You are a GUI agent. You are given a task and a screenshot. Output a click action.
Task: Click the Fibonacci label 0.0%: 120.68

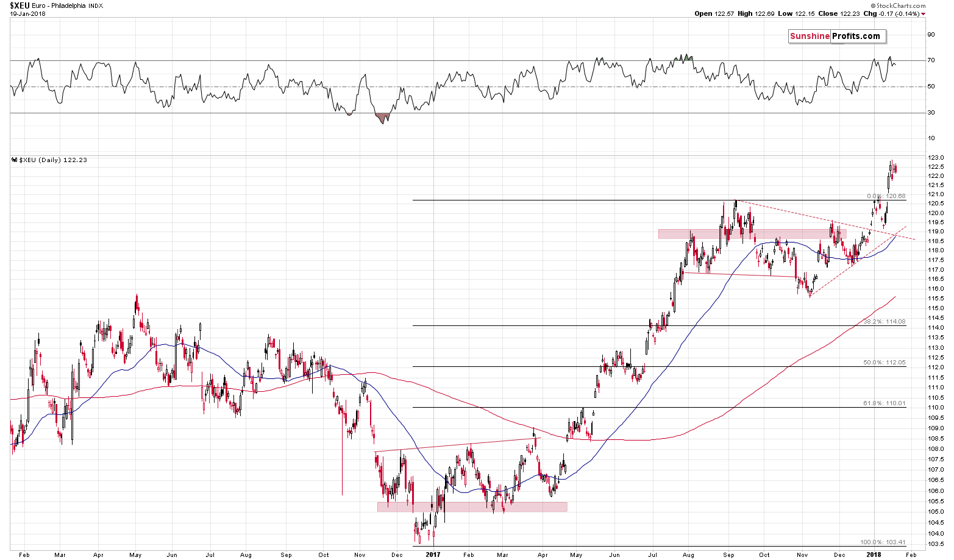886,196
